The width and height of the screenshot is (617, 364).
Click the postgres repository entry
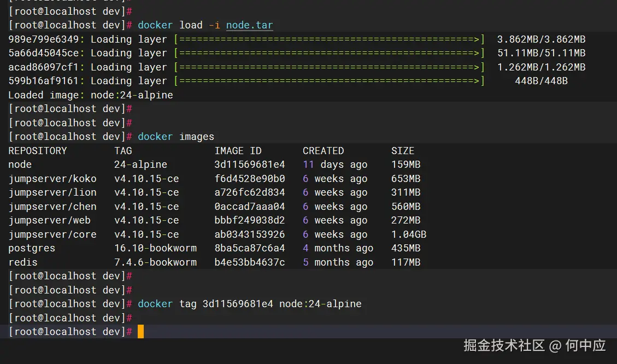point(32,248)
